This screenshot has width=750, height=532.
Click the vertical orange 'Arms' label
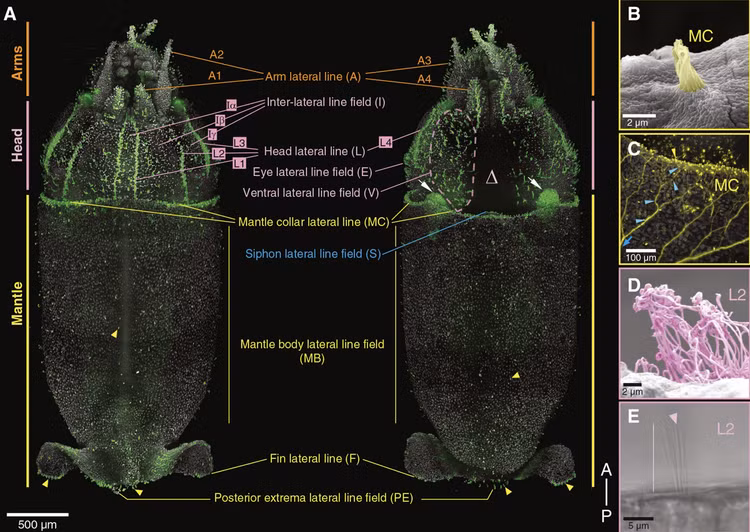point(17,63)
